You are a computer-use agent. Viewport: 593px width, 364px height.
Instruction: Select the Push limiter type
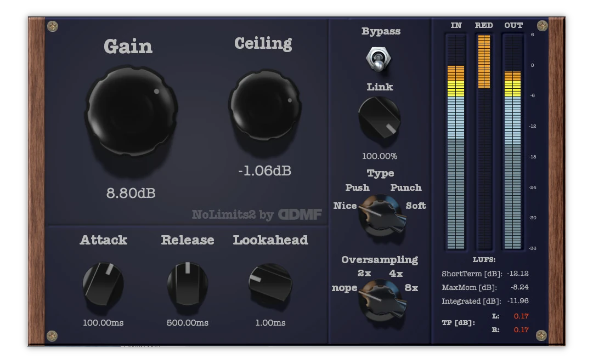click(357, 187)
